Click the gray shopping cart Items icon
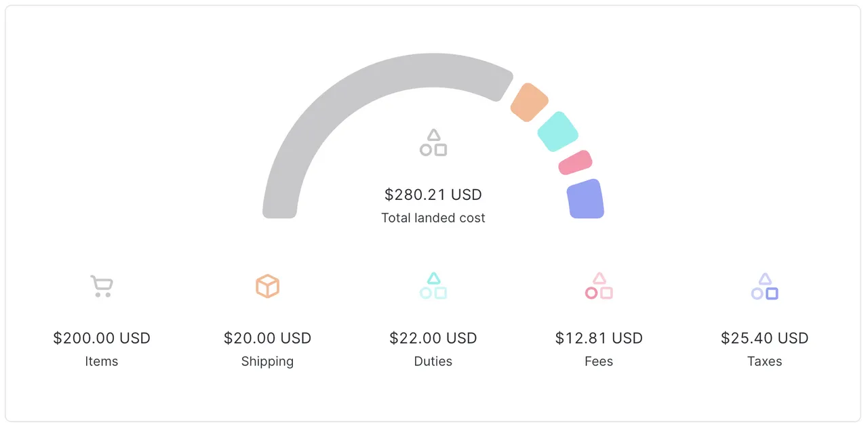The height and width of the screenshot is (427, 868). (x=102, y=286)
